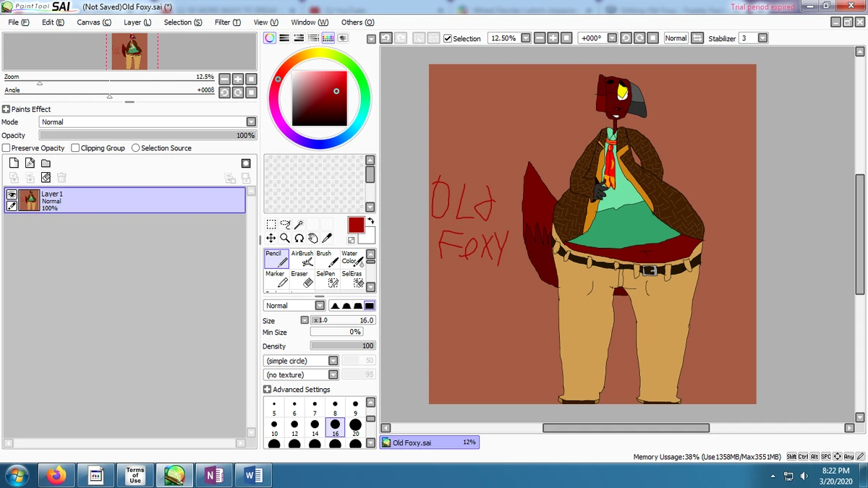The width and height of the screenshot is (868, 488).
Task: Toggle visibility of Layer 1
Action: point(12,194)
